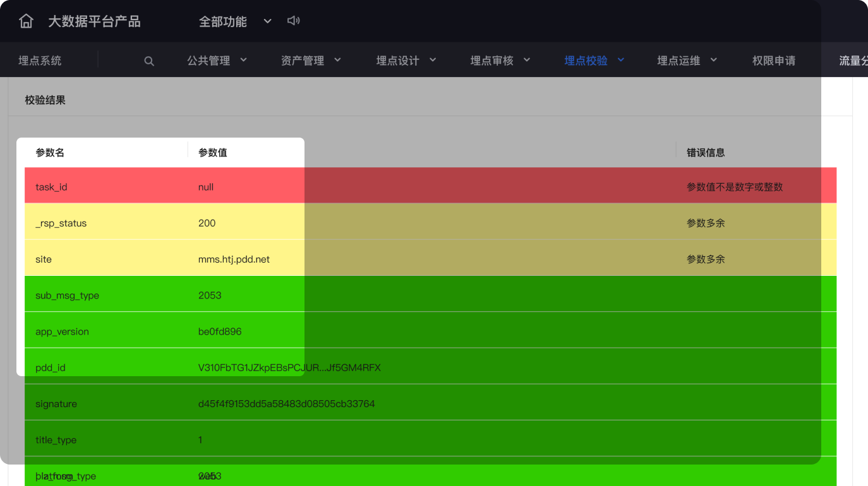Expand the 埋点审核 menu chevron

coord(527,60)
